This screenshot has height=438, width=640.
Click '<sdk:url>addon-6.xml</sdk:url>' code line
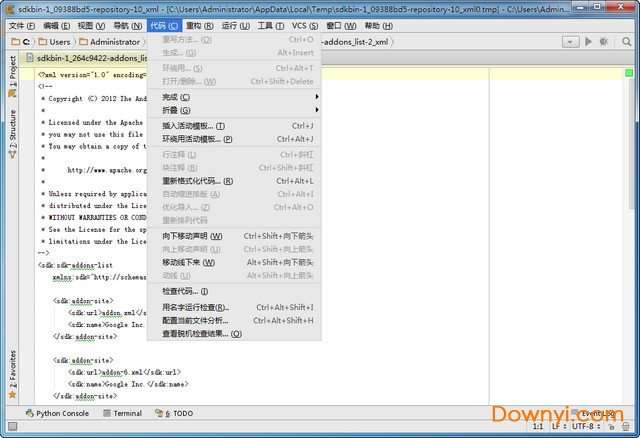point(124,372)
